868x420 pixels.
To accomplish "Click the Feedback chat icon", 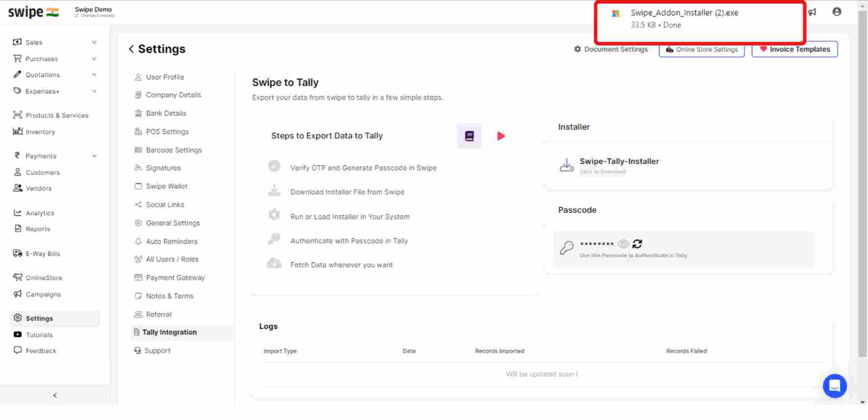I will (17, 350).
